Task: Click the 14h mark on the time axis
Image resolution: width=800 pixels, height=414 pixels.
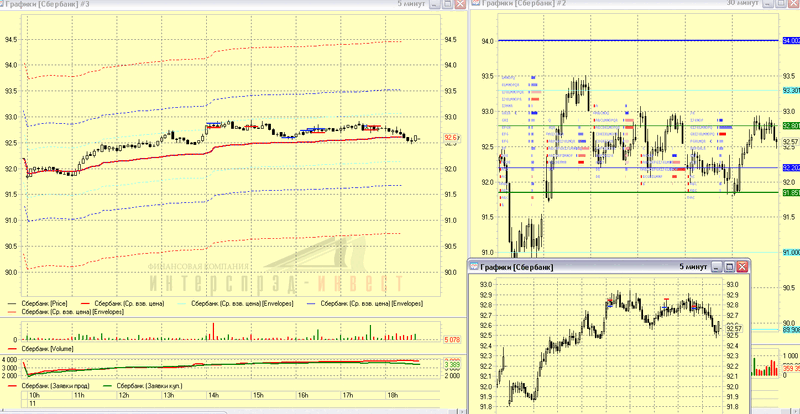Action: (x=213, y=396)
